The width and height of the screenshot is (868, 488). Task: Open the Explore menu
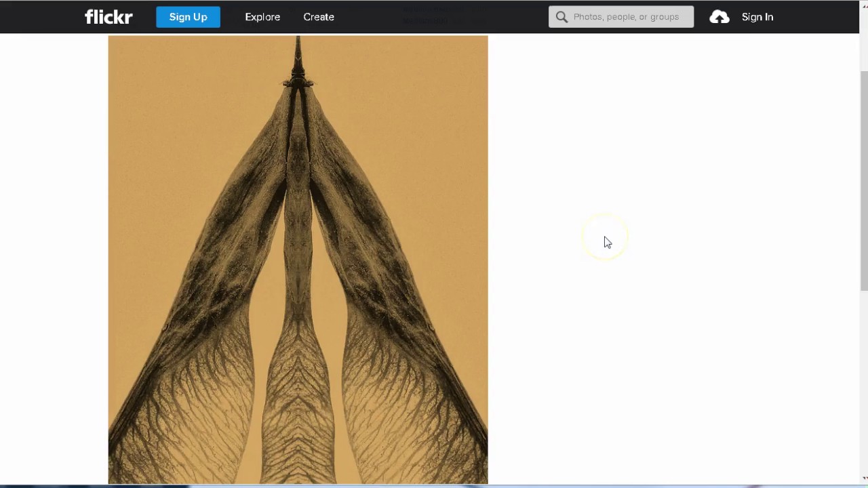coord(262,17)
